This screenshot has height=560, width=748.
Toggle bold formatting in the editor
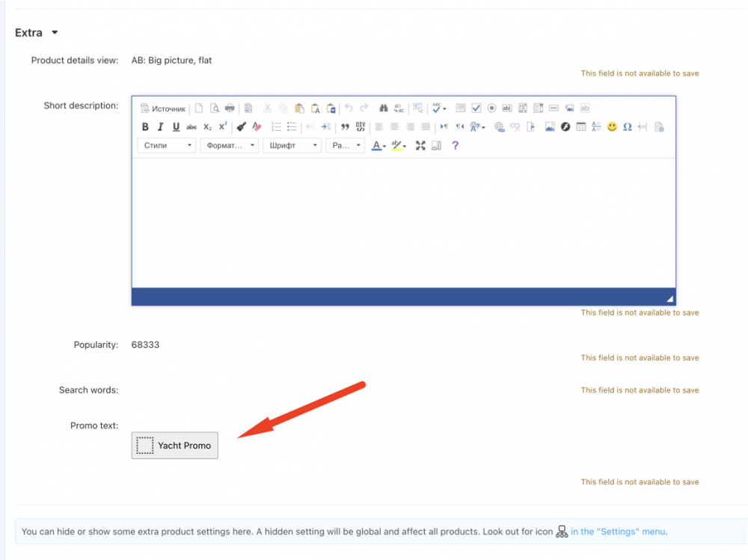146,127
